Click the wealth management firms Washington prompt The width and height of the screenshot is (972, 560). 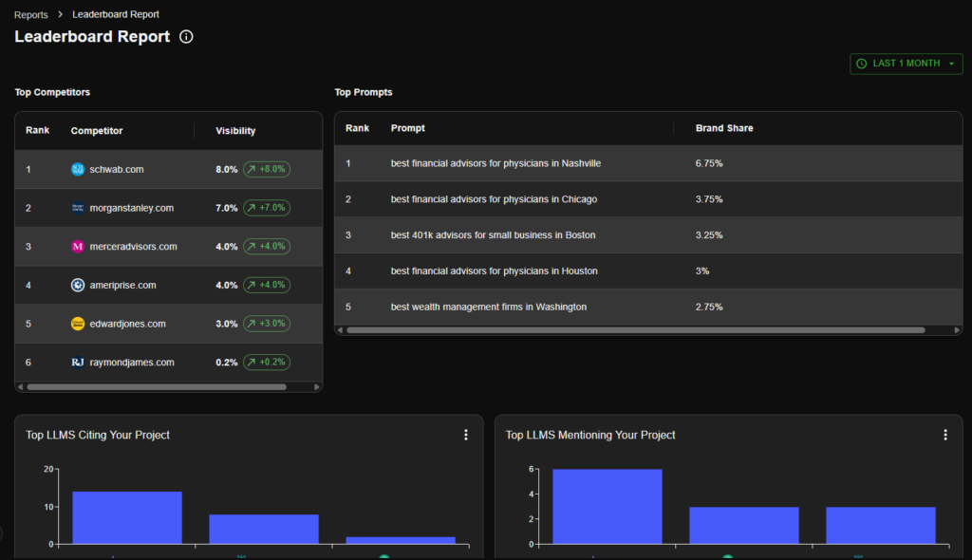click(489, 307)
